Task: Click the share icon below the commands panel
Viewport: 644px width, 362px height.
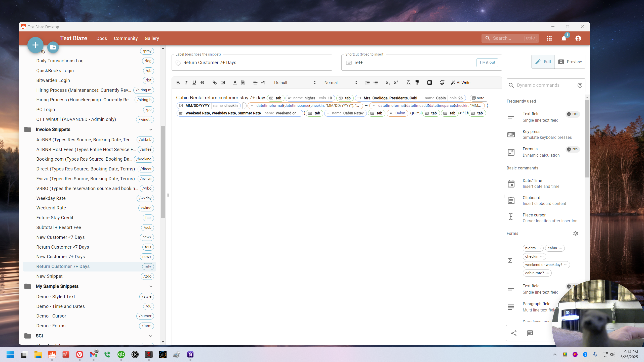Action: 514,333
